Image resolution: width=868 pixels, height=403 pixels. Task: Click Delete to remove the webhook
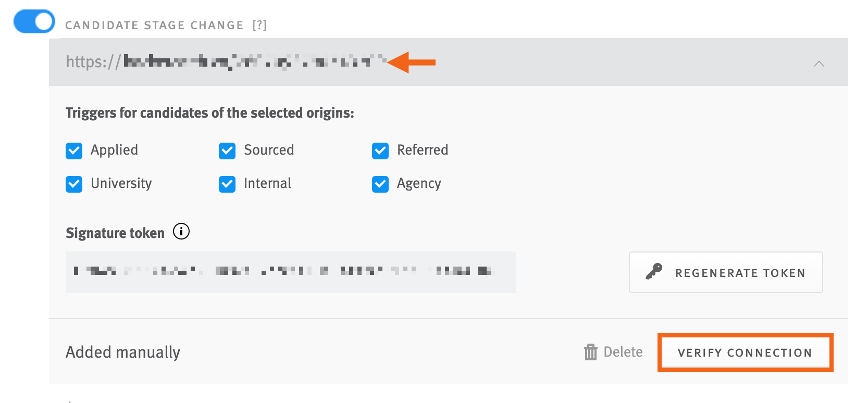click(x=622, y=352)
